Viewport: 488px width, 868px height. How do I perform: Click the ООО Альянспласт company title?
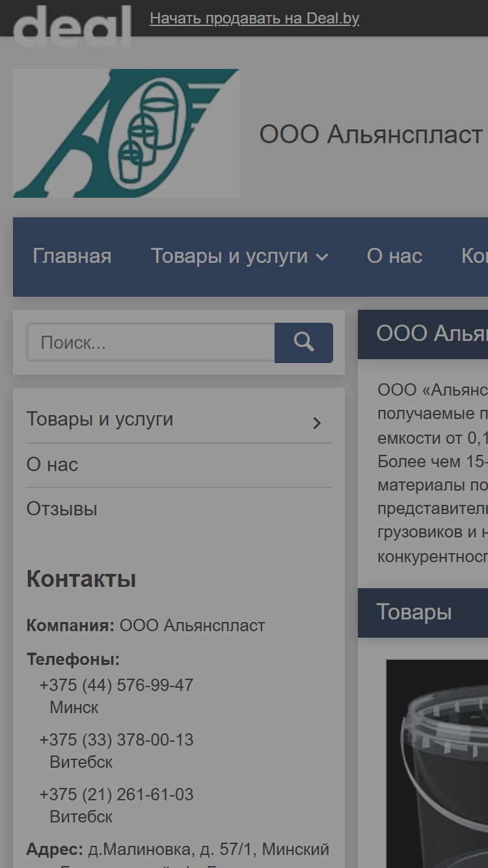tap(371, 135)
